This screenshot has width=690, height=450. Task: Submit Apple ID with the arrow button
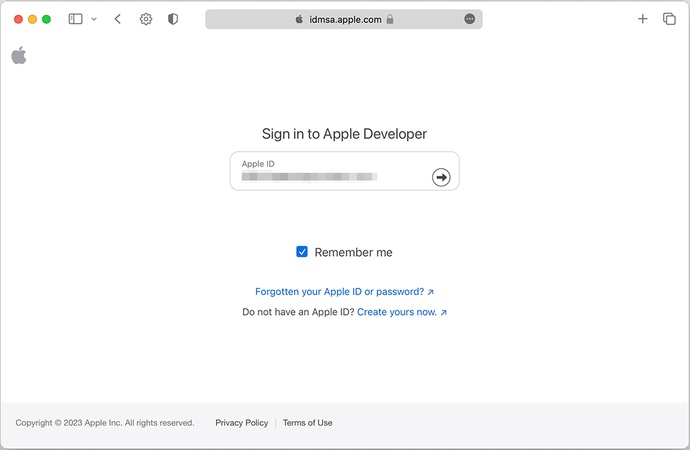coord(441,177)
